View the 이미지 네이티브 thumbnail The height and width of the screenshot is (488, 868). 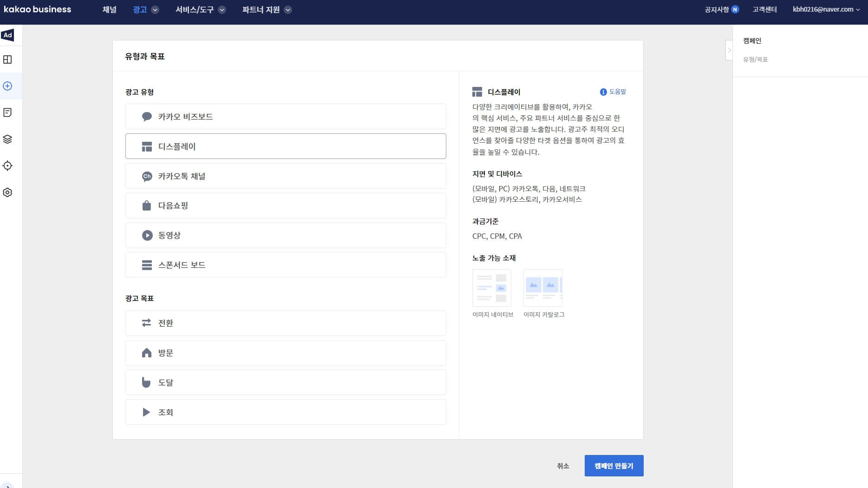(x=492, y=288)
